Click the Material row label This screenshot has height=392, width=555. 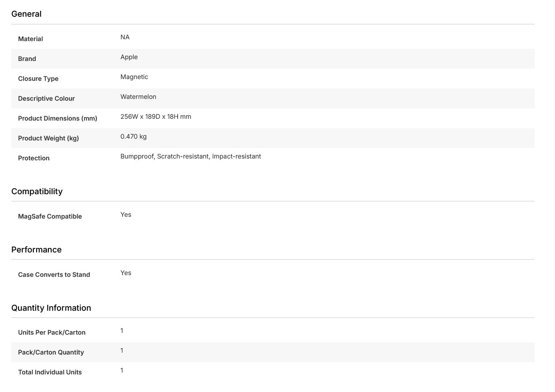click(30, 39)
